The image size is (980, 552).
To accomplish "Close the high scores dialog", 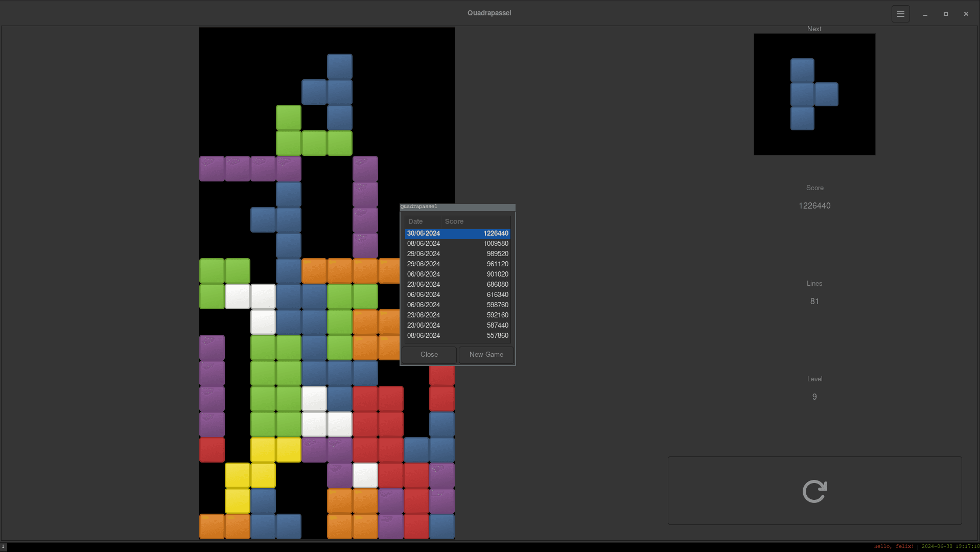I will coord(429,355).
